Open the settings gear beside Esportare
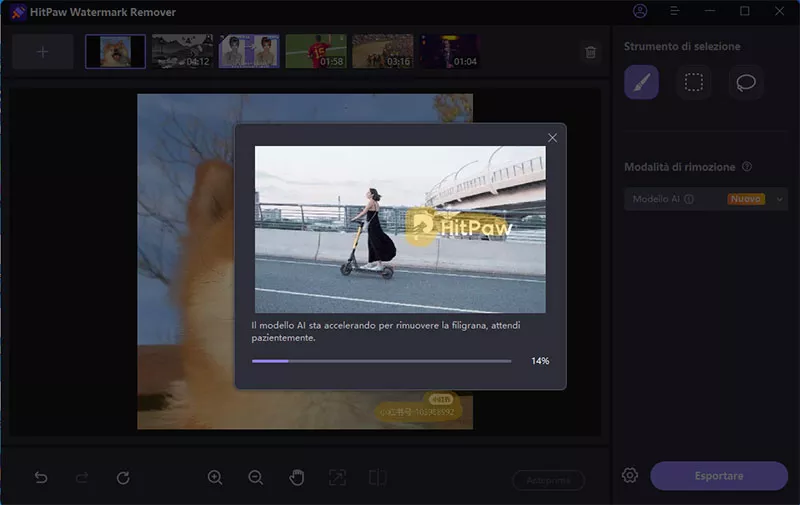800x505 pixels. click(630, 476)
